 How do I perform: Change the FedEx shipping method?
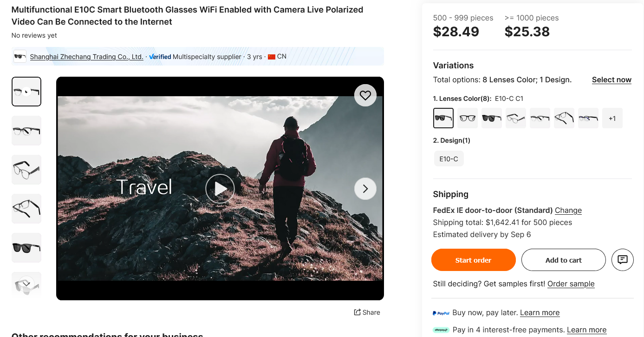[x=568, y=210]
